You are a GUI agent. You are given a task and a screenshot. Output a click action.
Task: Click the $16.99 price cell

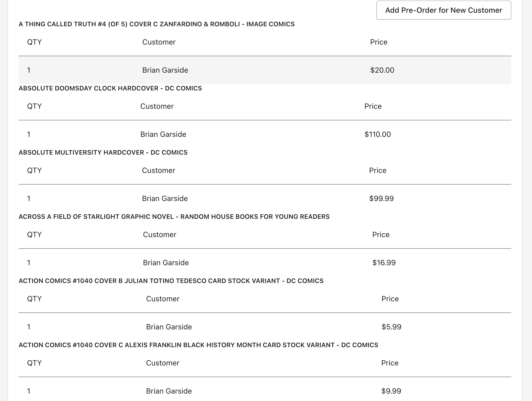coord(384,263)
